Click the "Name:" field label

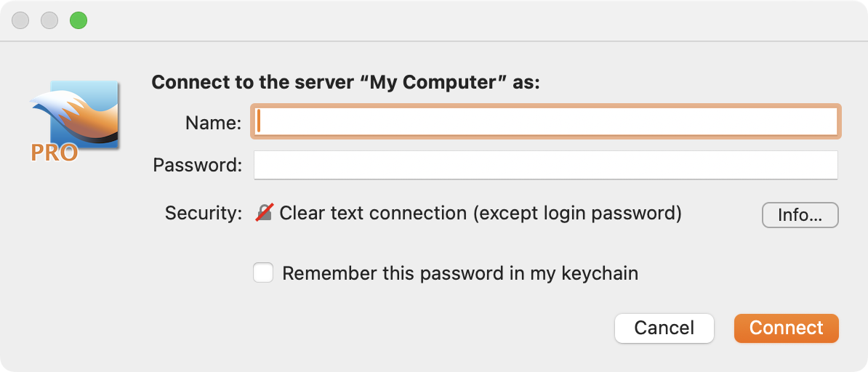[213, 123]
